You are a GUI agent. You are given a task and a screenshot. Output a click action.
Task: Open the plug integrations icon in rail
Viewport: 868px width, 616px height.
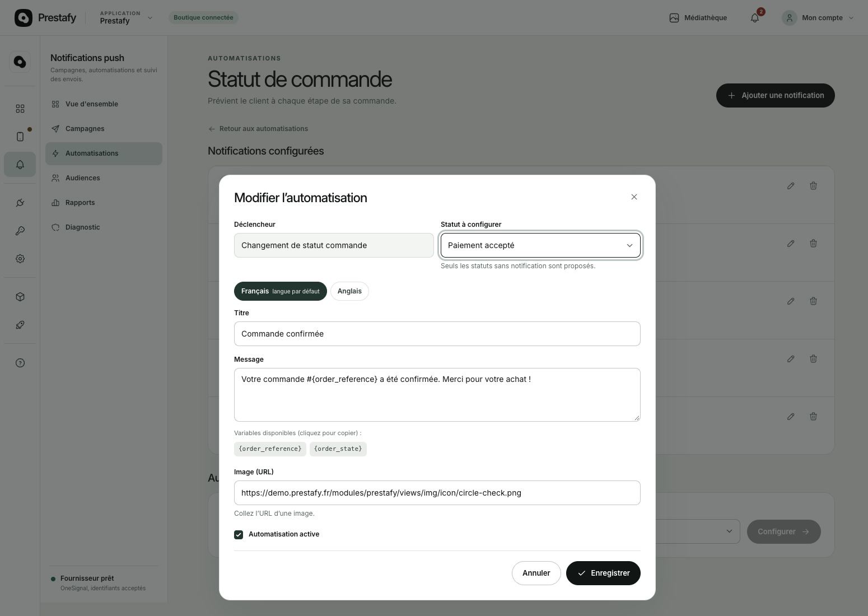pos(20,203)
